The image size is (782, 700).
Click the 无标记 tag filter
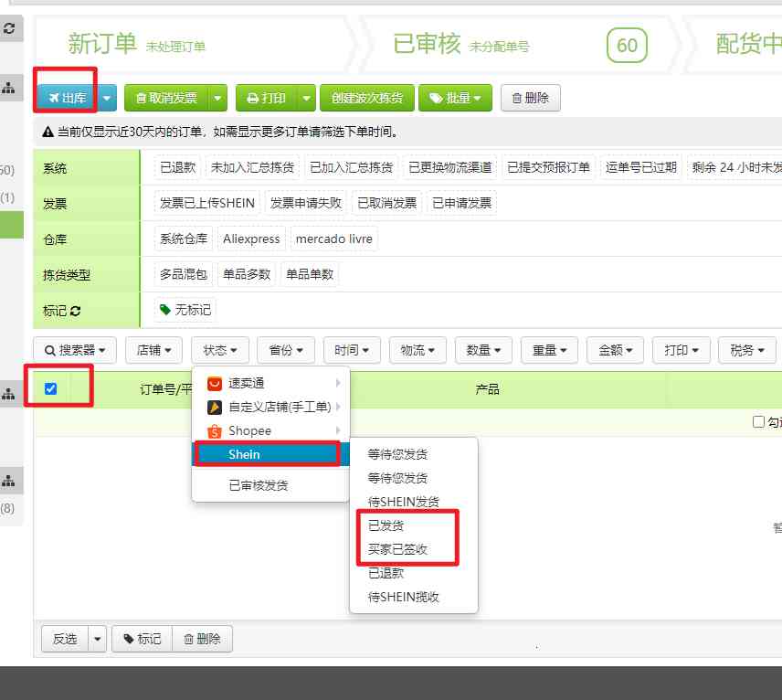pyautogui.click(x=185, y=310)
